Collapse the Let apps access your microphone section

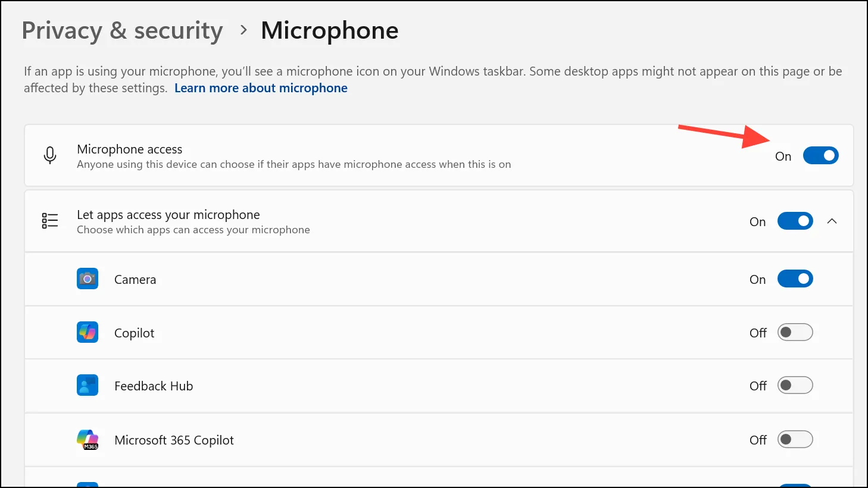coord(832,221)
